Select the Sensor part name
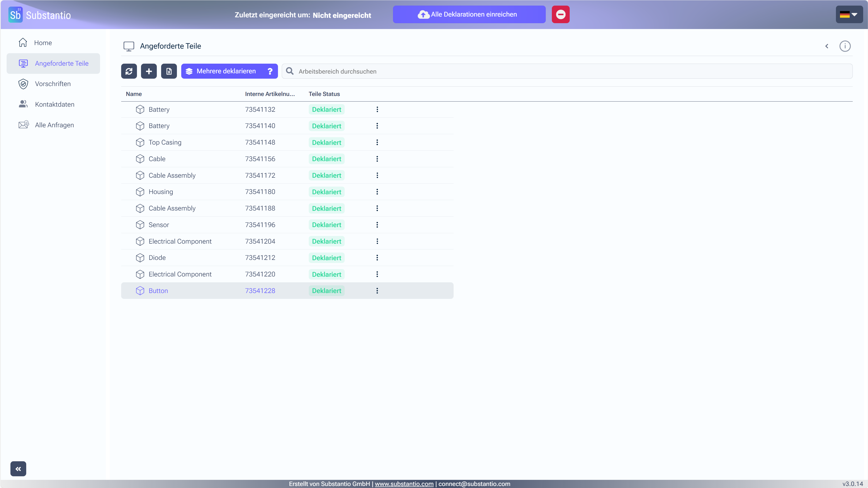This screenshot has width=868, height=488. click(x=159, y=225)
